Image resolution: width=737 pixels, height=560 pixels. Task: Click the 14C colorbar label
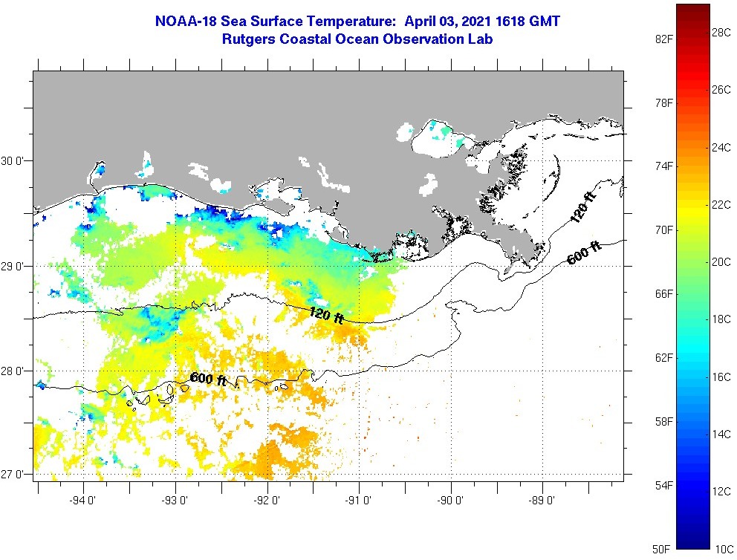pos(721,434)
